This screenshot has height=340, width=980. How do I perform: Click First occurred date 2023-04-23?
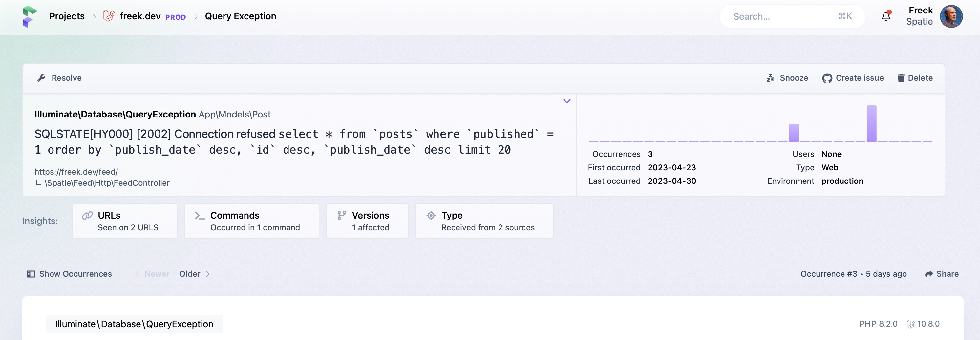[671, 167]
